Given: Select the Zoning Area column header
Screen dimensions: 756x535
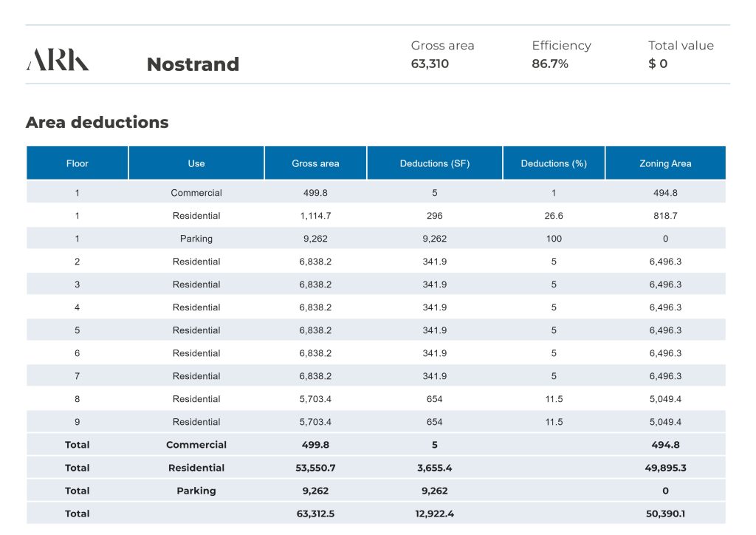Looking at the screenshot, I should 665,163.
